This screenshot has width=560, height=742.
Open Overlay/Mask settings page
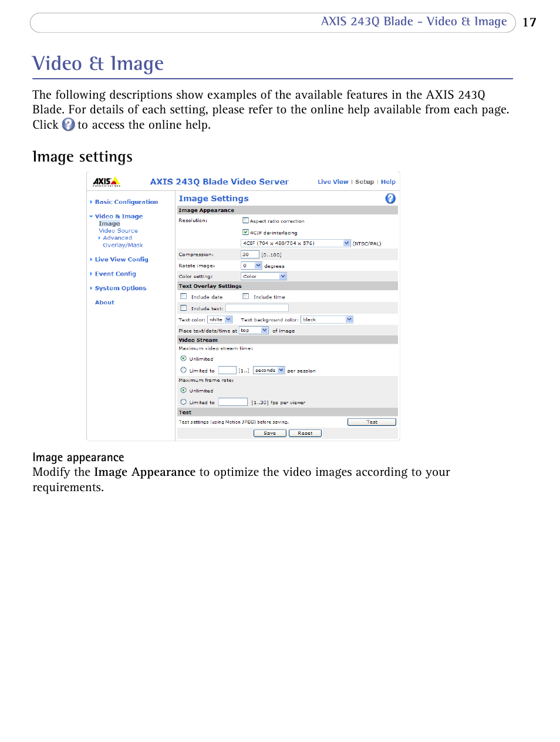click(x=123, y=245)
